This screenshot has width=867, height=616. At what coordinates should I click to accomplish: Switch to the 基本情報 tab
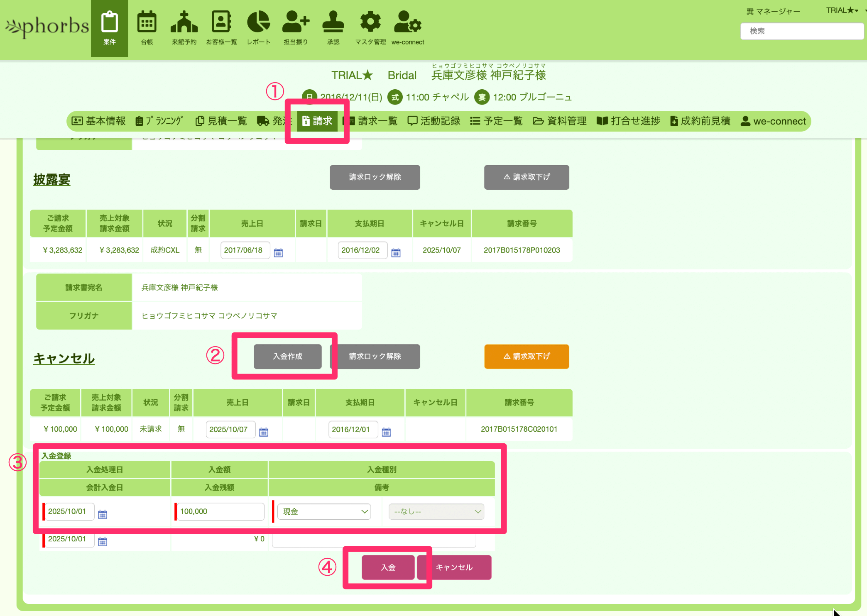point(98,121)
